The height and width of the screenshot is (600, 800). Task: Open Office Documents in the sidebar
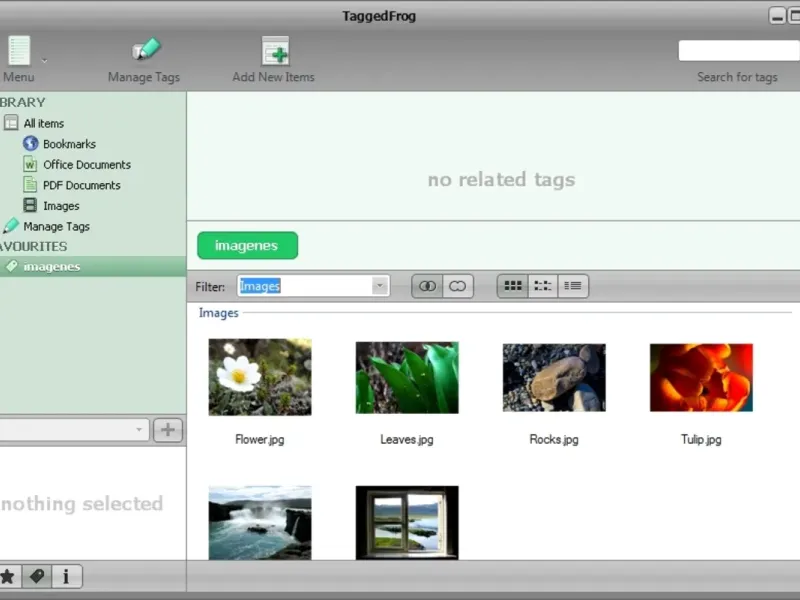tap(87, 165)
